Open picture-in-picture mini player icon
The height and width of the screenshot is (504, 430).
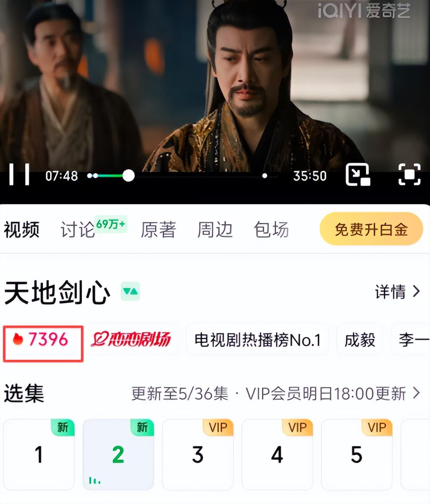tap(358, 175)
